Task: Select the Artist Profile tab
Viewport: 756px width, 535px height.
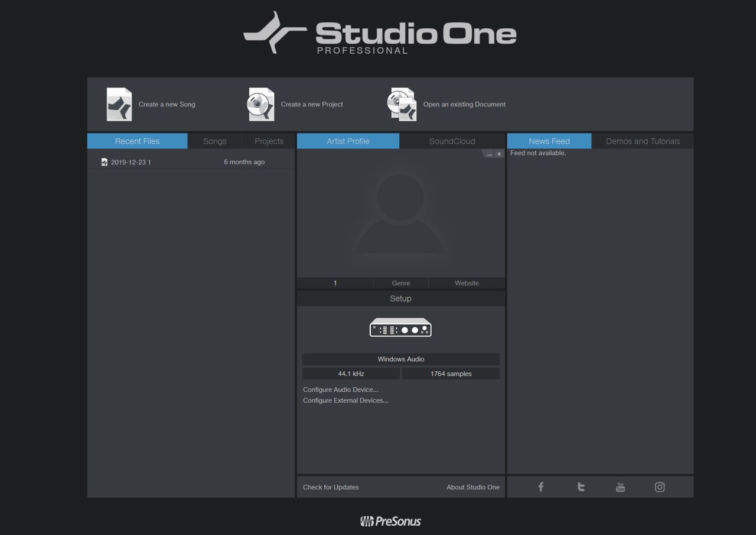Action: coord(348,141)
